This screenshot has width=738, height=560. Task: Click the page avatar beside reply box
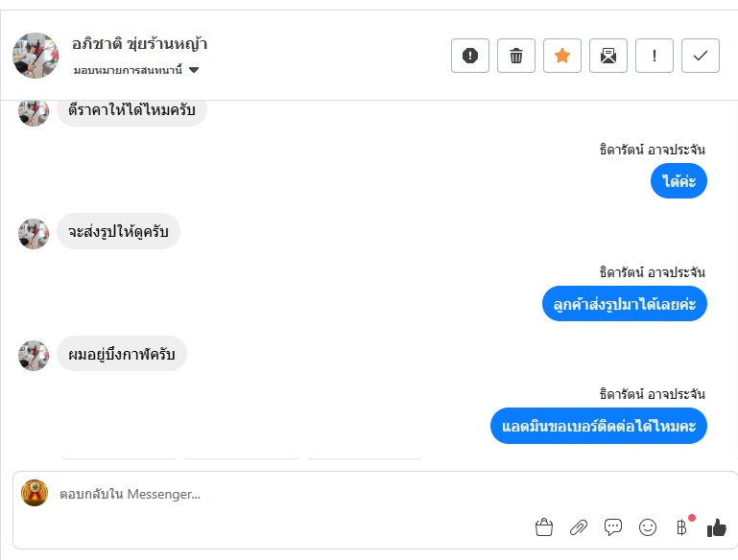pyautogui.click(x=35, y=493)
